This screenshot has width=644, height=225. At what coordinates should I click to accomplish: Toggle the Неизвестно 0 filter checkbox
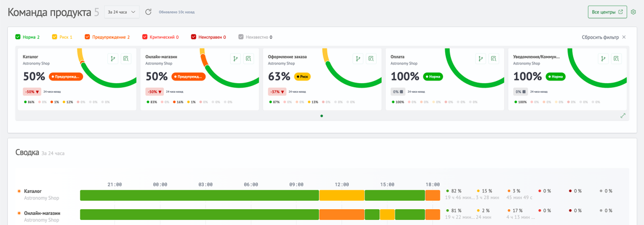[241, 37]
